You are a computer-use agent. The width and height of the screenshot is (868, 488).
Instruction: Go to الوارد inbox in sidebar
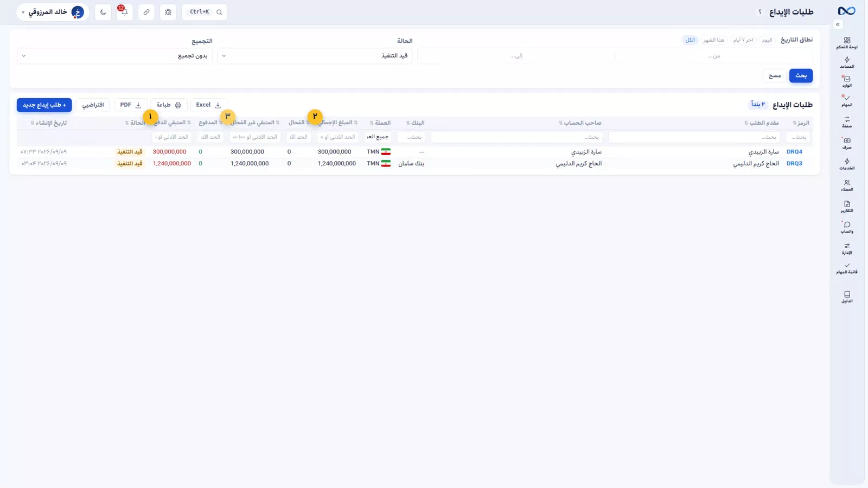pos(847,81)
